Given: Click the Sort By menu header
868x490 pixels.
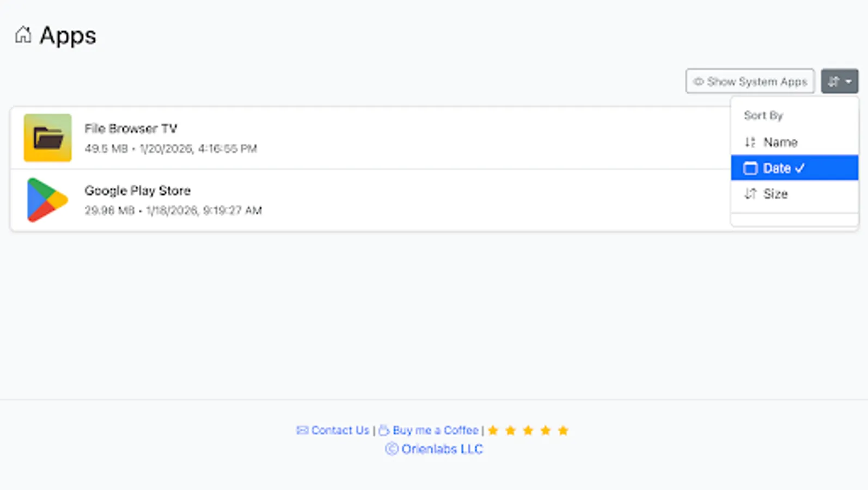Looking at the screenshot, I should (763, 115).
